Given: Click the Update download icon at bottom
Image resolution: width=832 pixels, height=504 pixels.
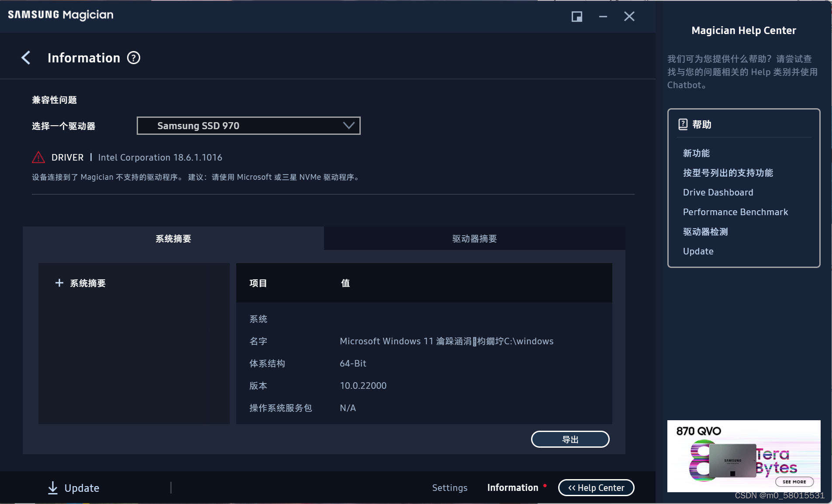Looking at the screenshot, I should tap(53, 488).
